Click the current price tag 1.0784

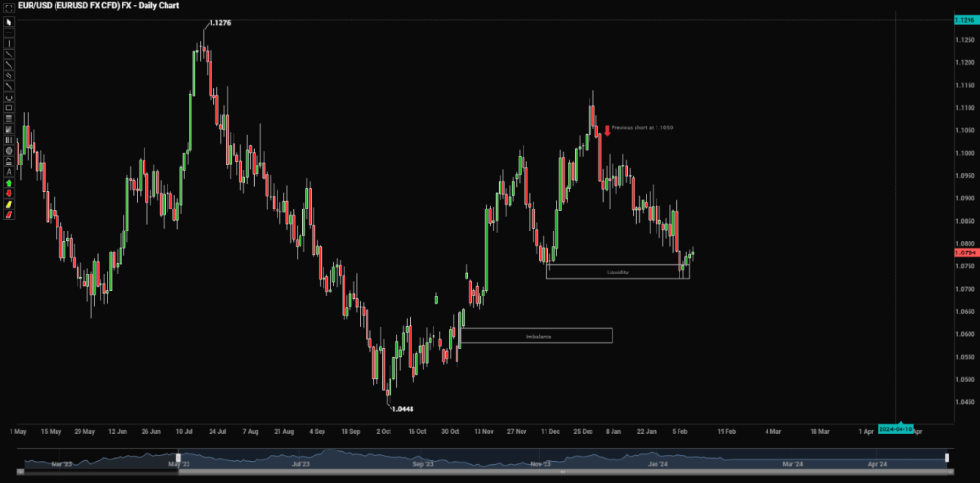pyautogui.click(x=965, y=254)
